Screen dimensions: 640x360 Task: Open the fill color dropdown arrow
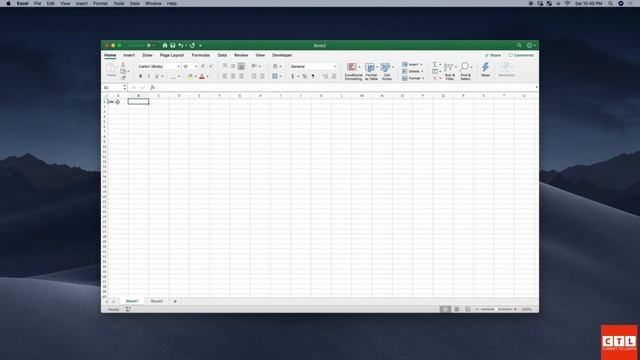pyautogui.click(x=195, y=76)
